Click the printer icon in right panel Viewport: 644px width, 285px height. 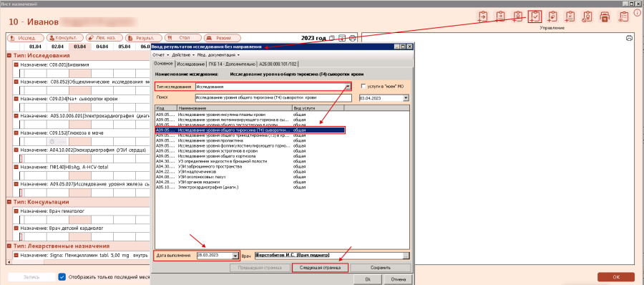coord(629,38)
